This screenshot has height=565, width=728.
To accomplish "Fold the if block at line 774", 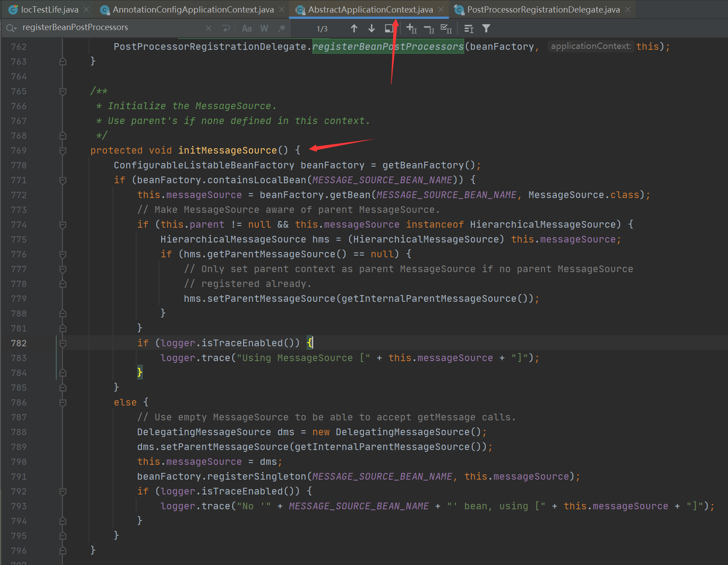I will click(x=63, y=225).
